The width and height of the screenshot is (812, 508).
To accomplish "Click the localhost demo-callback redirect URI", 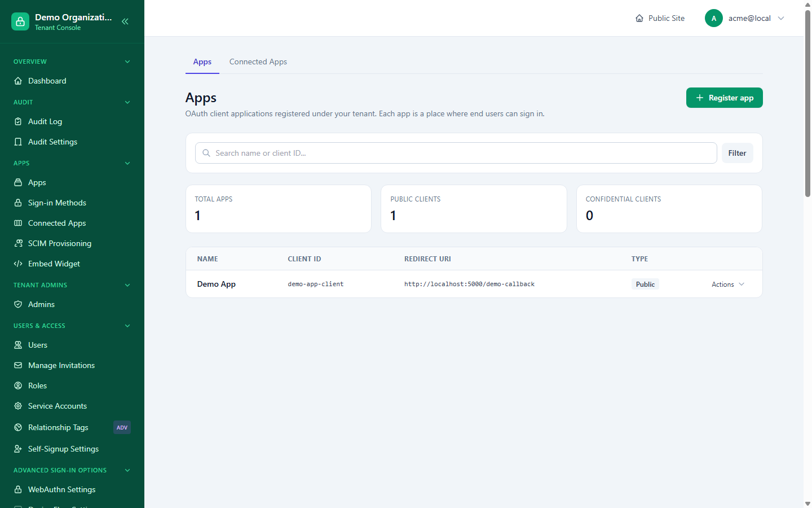I will 469,284.
